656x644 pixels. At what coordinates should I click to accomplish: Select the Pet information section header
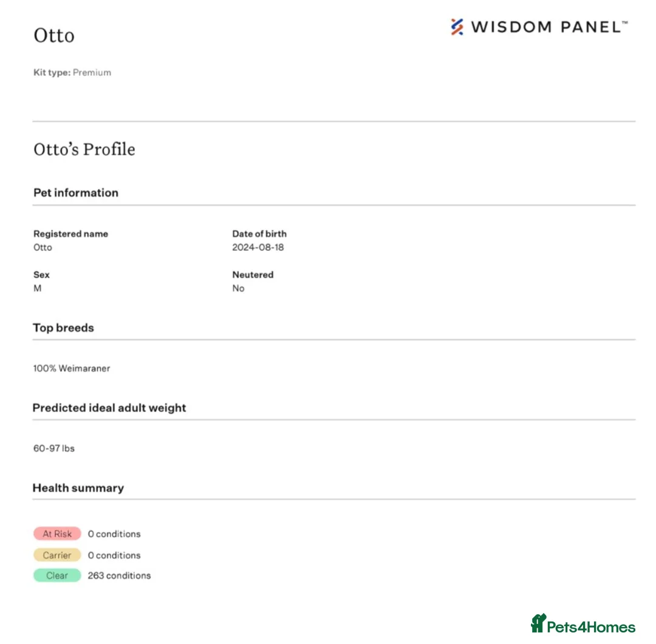(x=76, y=193)
